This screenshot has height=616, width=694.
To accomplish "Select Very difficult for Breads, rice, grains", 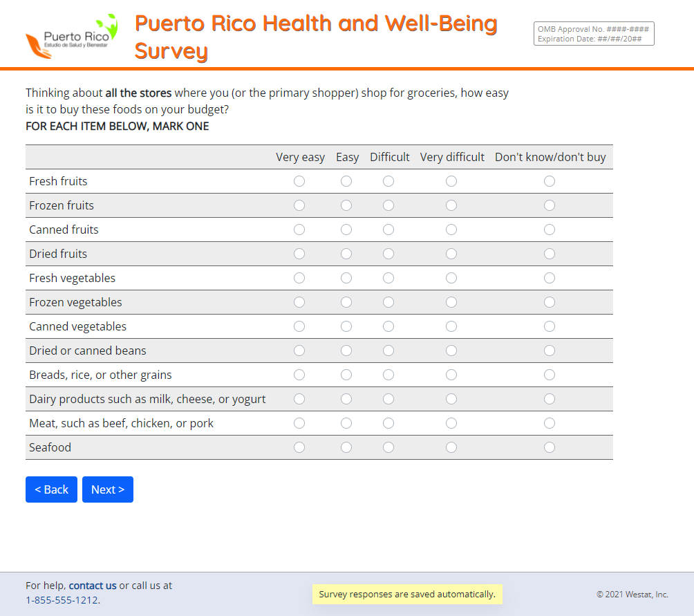I will [451, 375].
